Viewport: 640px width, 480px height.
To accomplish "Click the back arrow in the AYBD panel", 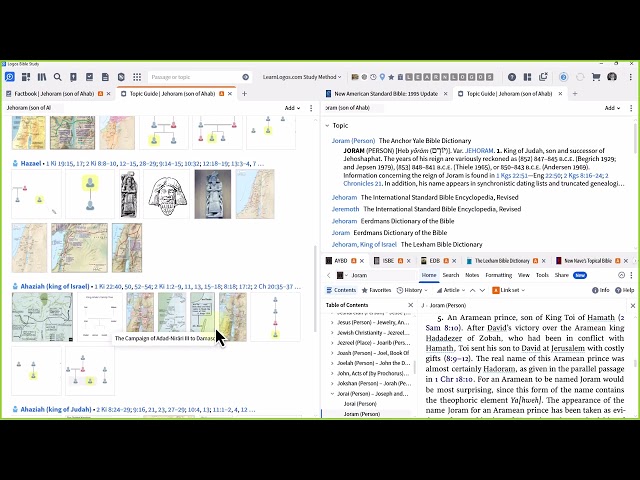I will tap(329, 275).
